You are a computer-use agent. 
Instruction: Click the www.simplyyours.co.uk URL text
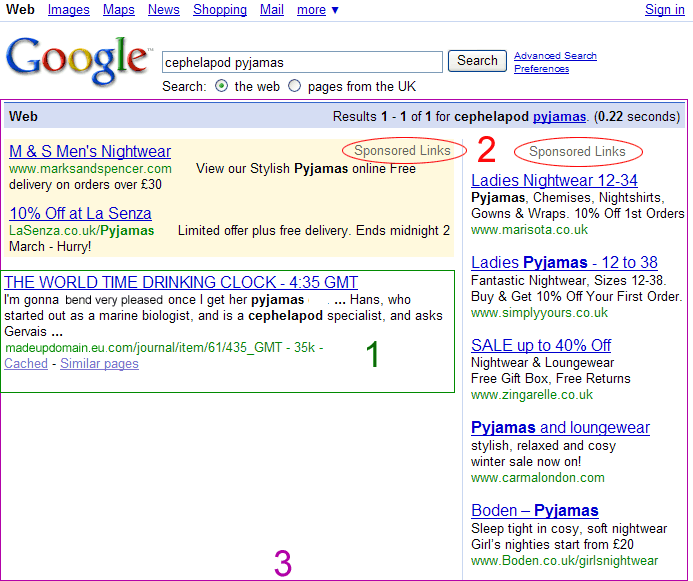[539, 313]
